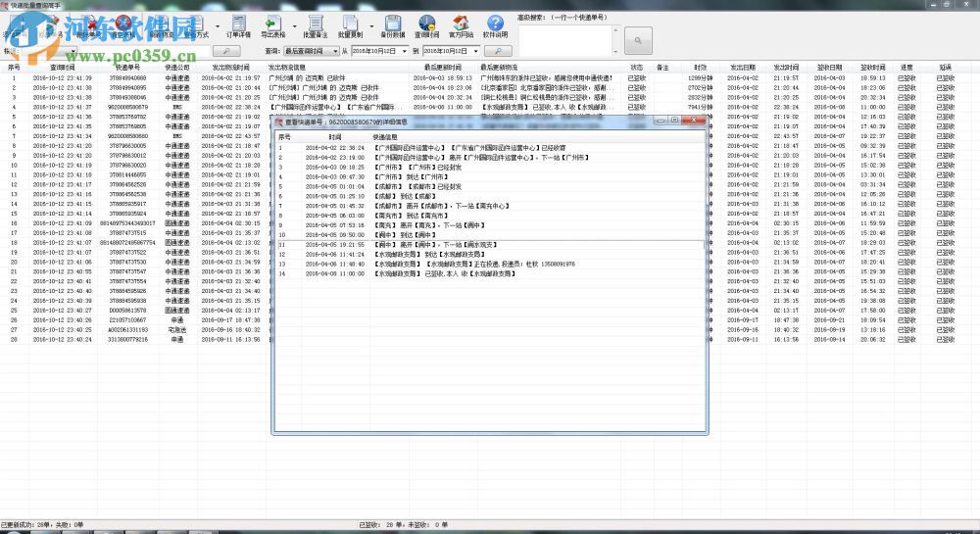The image size is (980, 534).
Task: Click status bar 已更新成功 text
Action: [41, 524]
